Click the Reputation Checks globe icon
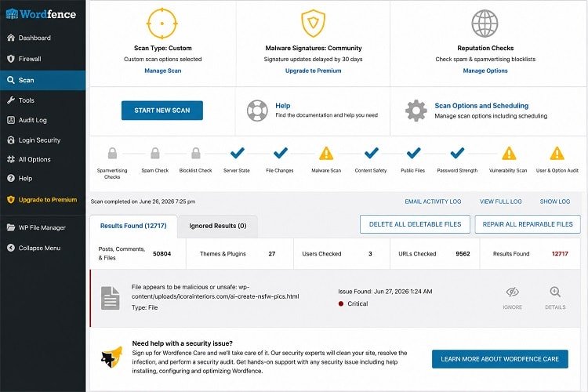 click(x=485, y=24)
